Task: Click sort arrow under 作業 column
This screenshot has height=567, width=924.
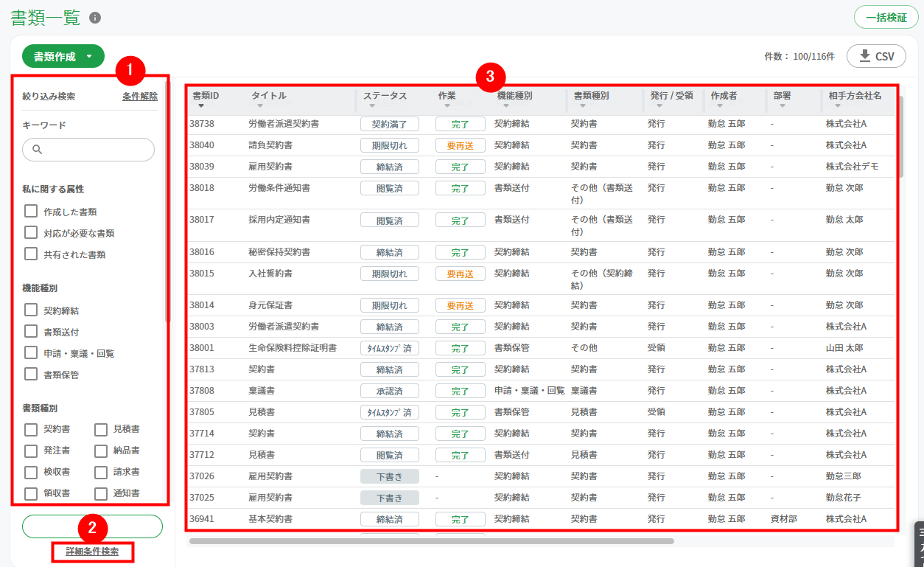Action: 447,105
